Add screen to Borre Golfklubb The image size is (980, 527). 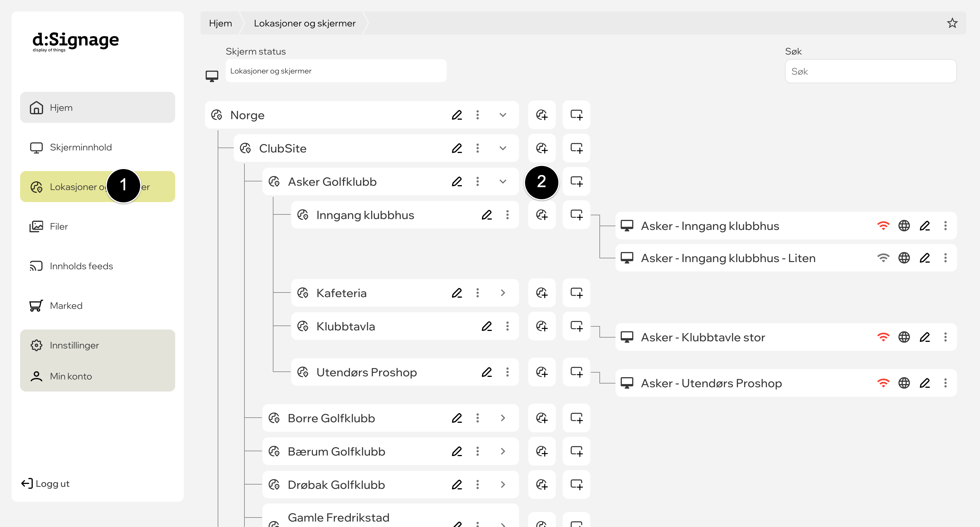(x=576, y=418)
